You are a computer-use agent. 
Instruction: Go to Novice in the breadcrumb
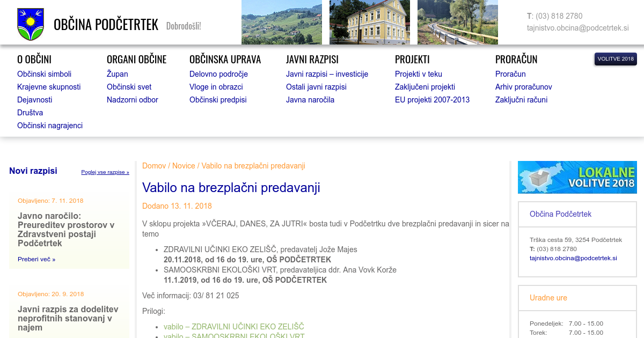tap(184, 166)
